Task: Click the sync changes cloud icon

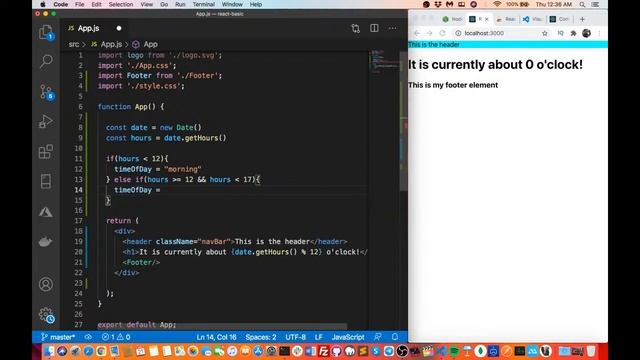Action: (x=88, y=337)
